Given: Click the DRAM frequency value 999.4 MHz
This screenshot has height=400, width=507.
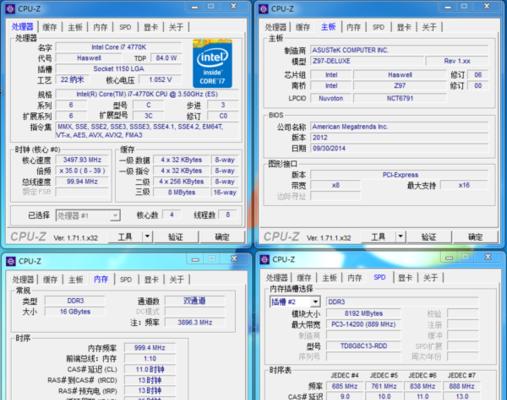Looking at the screenshot, I should click(x=150, y=348).
